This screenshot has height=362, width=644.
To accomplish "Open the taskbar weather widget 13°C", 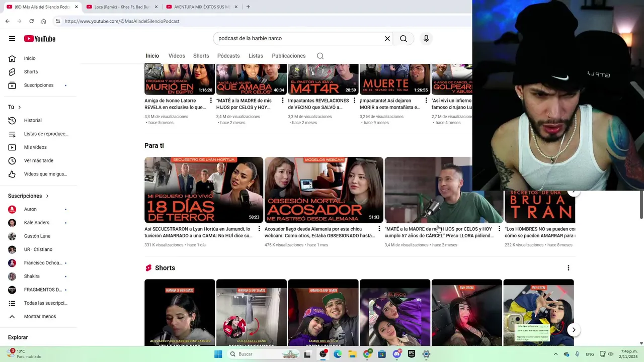I will pyautogui.click(x=25, y=354).
